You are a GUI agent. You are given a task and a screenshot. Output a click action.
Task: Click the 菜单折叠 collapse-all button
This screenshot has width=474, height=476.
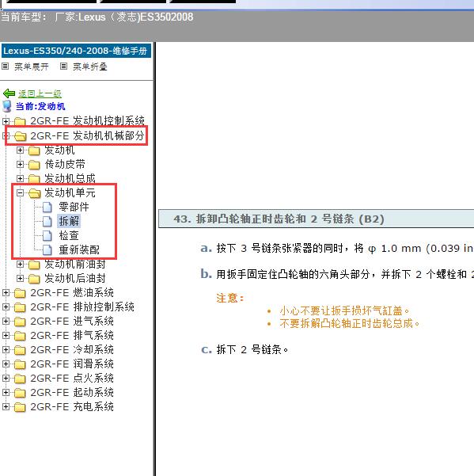coord(90,67)
